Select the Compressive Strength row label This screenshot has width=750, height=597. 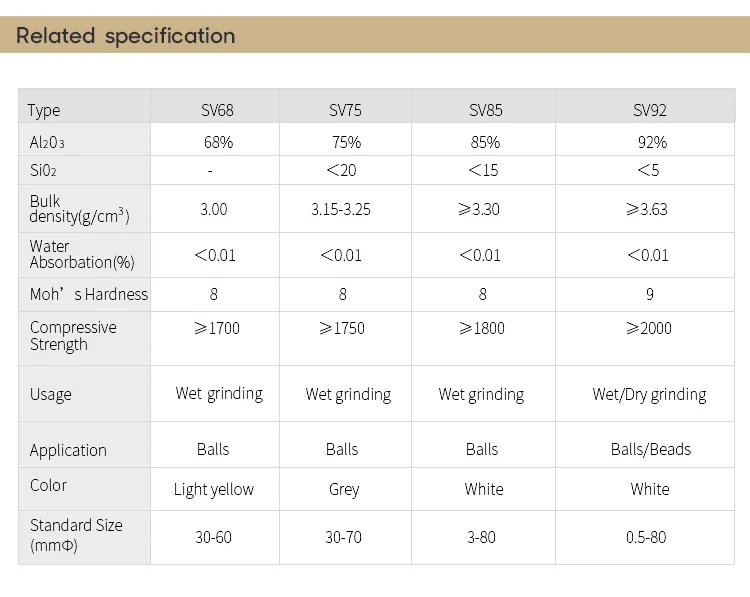(x=73, y=336)
